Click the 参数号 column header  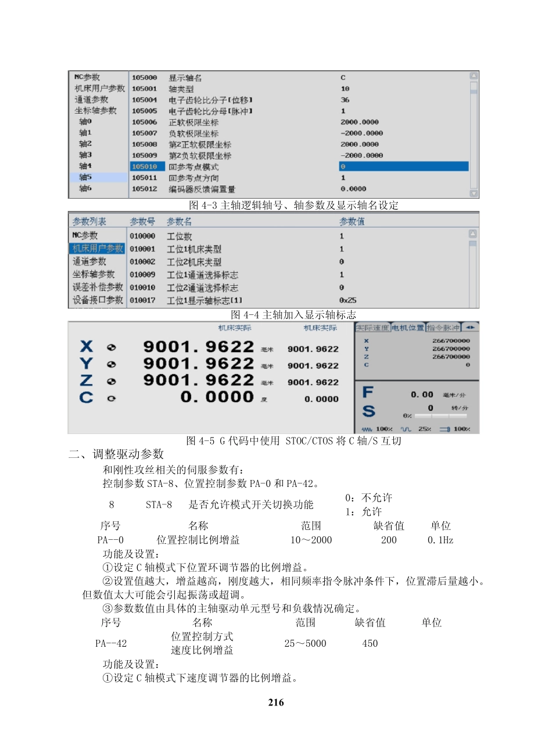142,221
